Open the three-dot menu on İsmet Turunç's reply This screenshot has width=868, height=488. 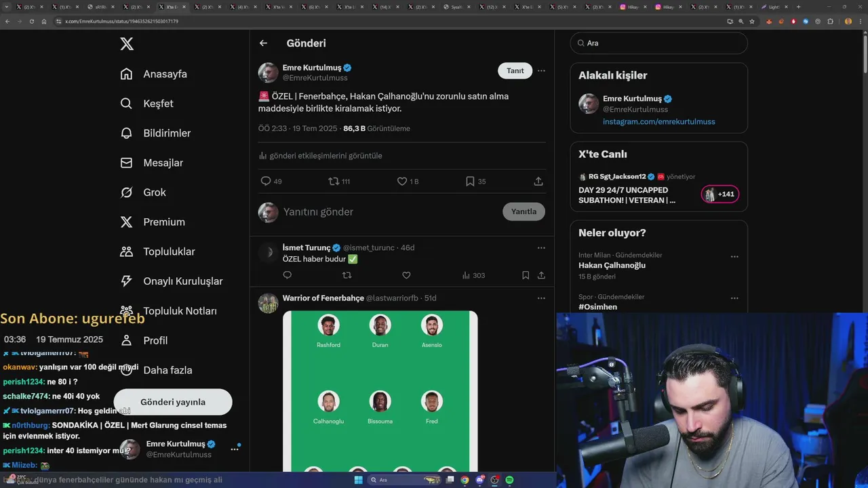541,248
